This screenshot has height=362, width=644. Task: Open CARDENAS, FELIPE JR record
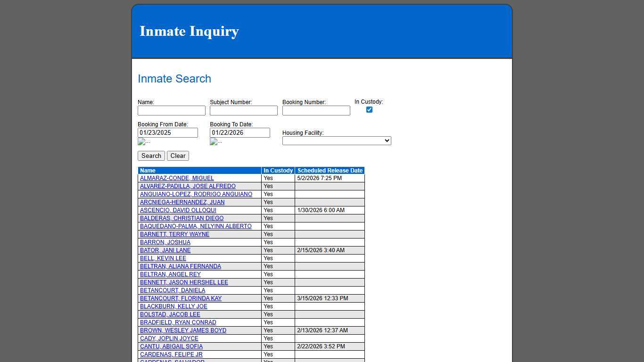click(171, 354)
